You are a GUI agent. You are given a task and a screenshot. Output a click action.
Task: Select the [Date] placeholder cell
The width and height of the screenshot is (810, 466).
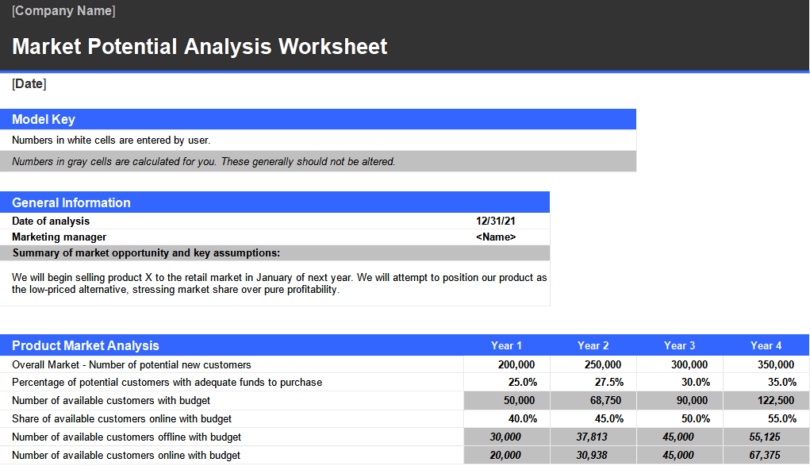tap(29, 84)
